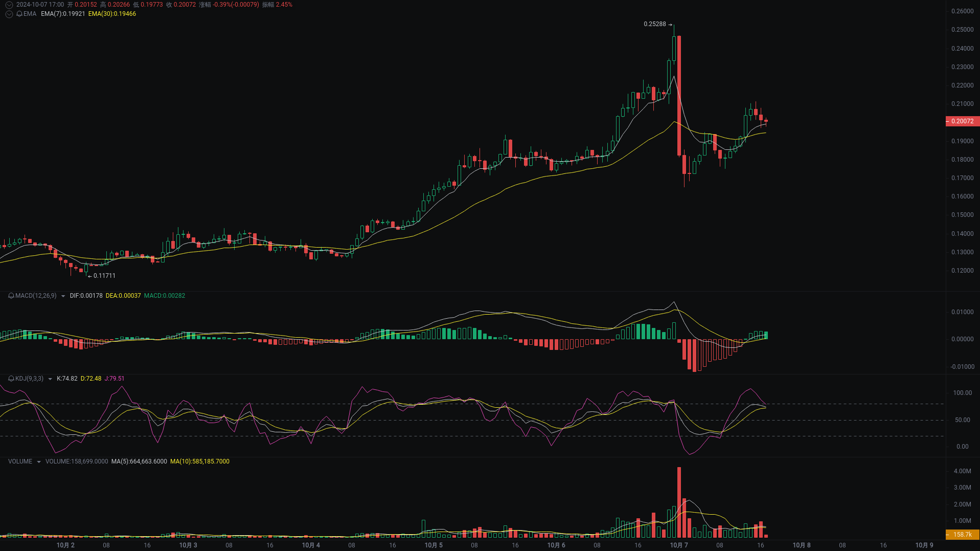Click the MA(5):664,663.6000 readout

click(x=139, y=461)
